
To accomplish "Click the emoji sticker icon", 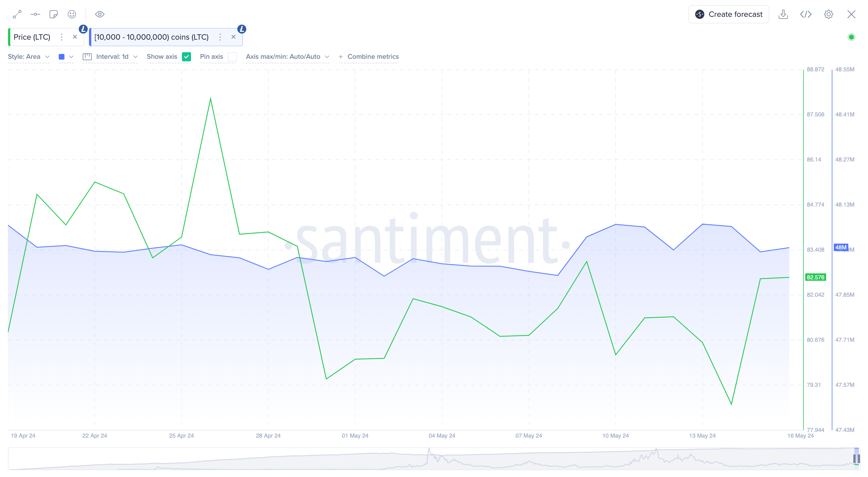I will pos(72,14).
